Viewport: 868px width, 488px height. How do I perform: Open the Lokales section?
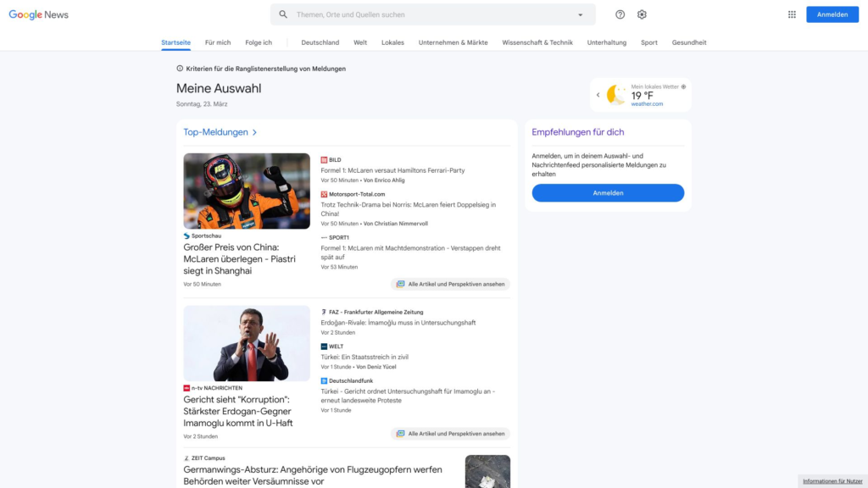click(392, 42)
